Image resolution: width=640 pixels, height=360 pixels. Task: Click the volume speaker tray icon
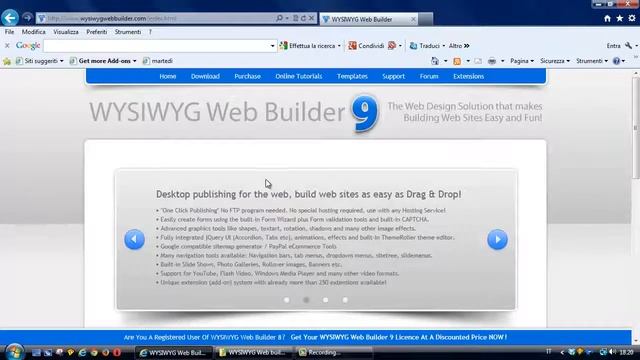(x=612, y=352)
